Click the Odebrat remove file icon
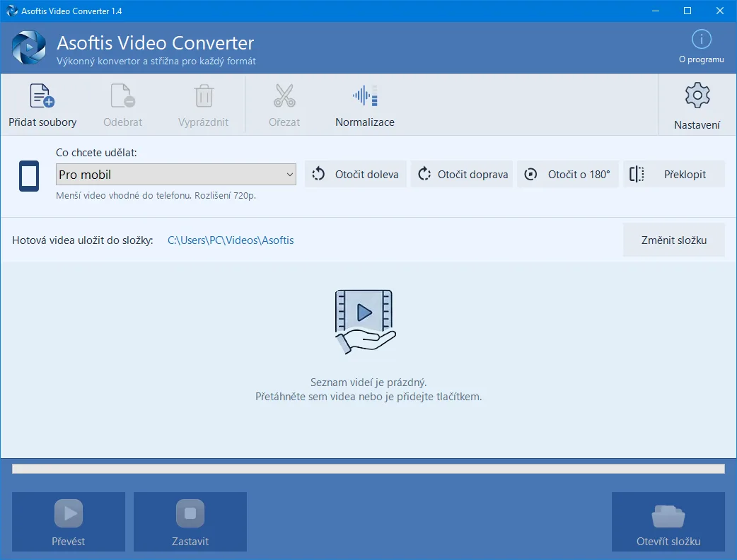This screenshot has height=560, width=737. click(x=122, y=95)
